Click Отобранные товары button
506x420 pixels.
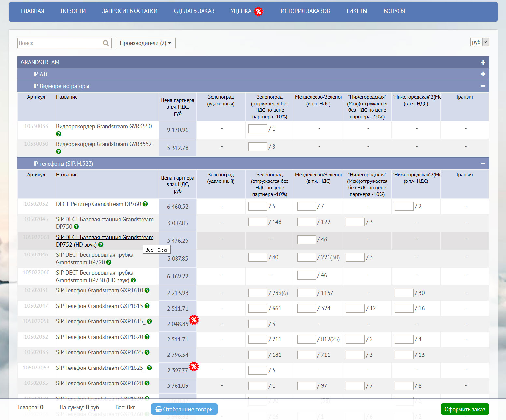tap(184, 409)
